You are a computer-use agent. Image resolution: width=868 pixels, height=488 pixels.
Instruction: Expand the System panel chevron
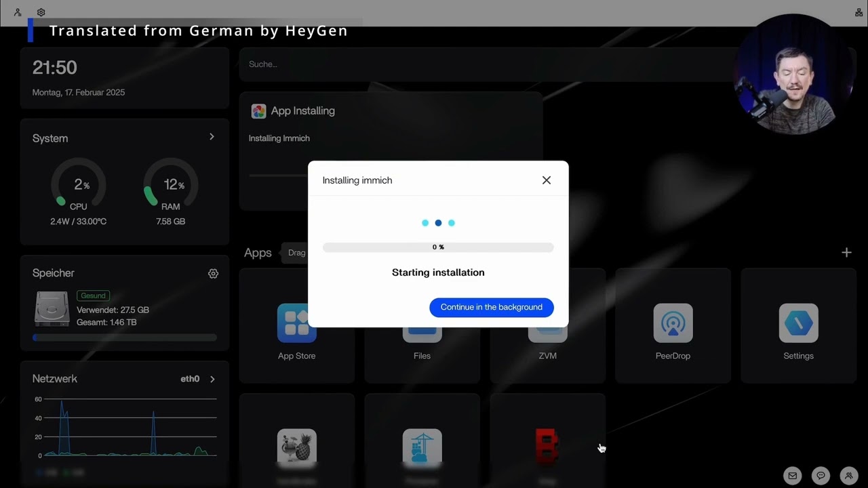point(212,137)
